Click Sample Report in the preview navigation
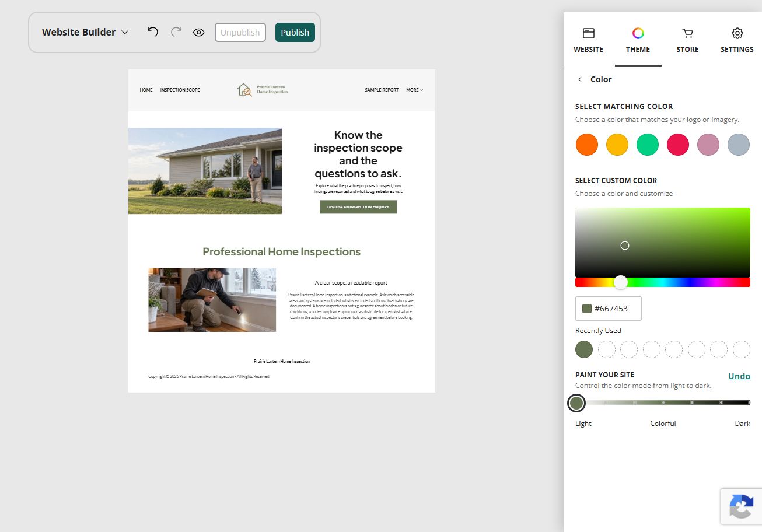 point(382,90)
